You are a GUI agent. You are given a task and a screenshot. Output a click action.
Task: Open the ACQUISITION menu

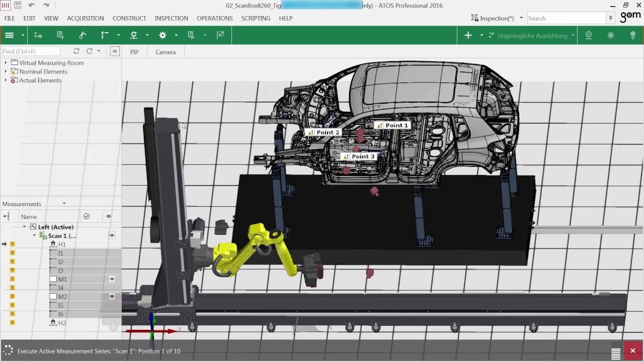(x=86, y=18)
